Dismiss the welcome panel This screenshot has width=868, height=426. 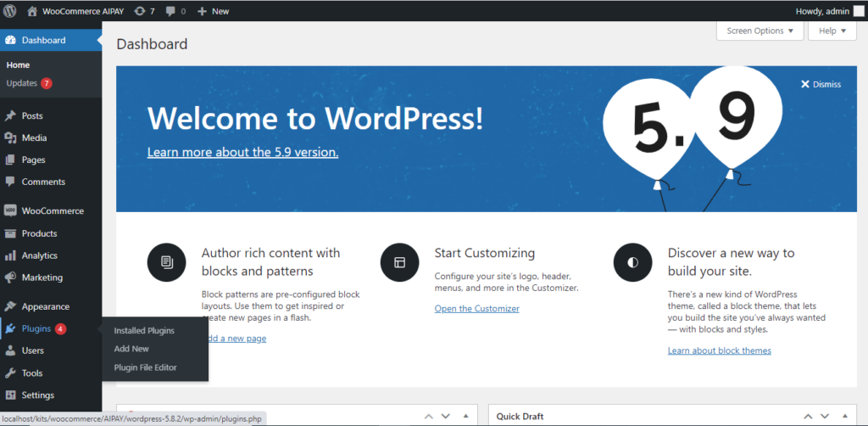821,84
